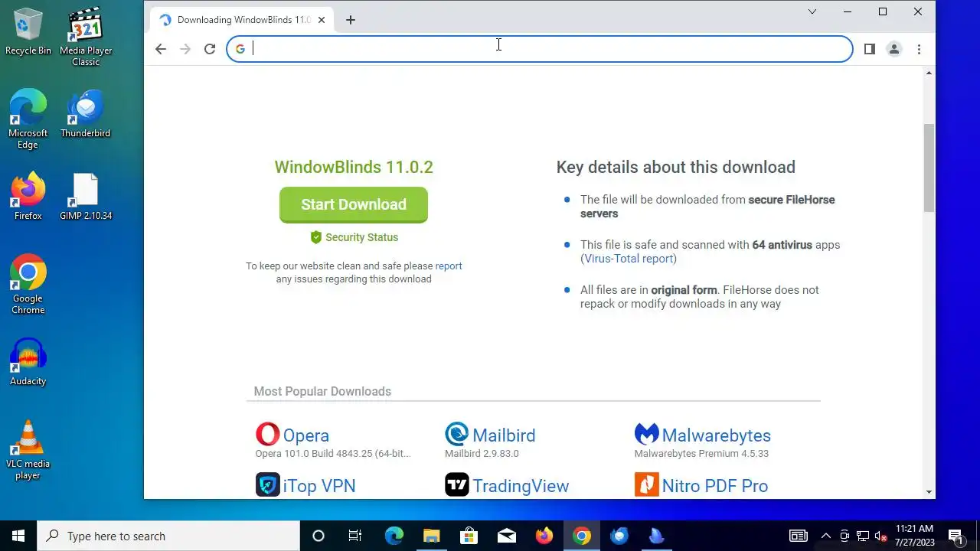
Task: Open the taskbar clock and date
Action: click(x=915, y=536)
